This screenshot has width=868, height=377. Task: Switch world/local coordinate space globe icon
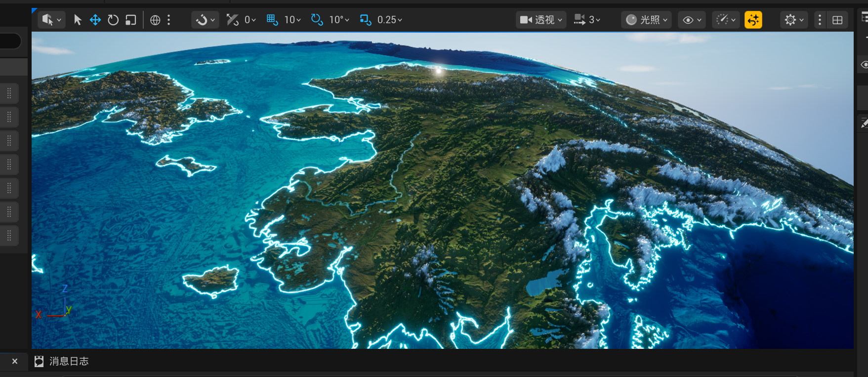[x=155, y=20]
